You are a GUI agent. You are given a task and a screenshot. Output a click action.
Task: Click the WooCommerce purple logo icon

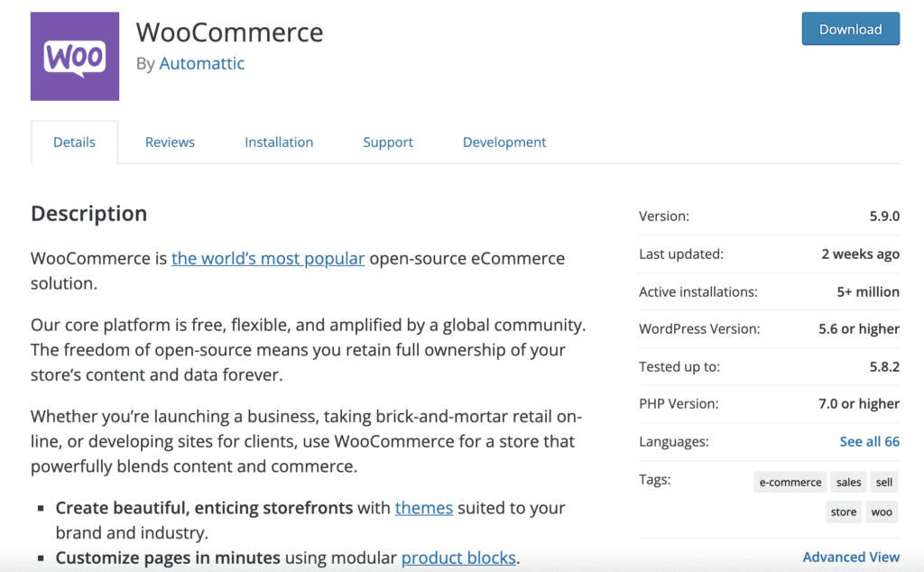pos(75,57)
